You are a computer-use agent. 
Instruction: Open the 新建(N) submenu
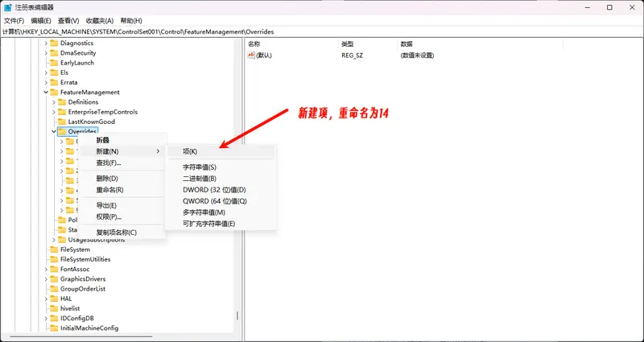coord(122,151)
